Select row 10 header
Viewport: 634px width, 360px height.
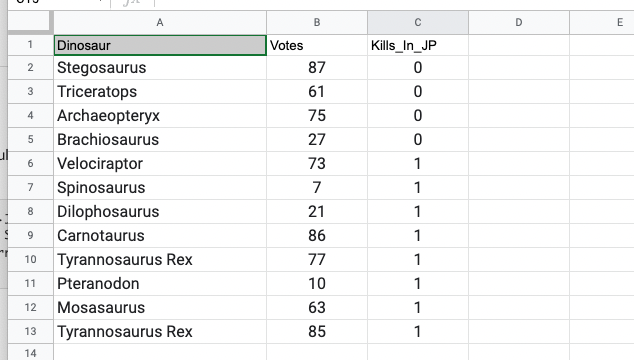click(x=30, y=259)
